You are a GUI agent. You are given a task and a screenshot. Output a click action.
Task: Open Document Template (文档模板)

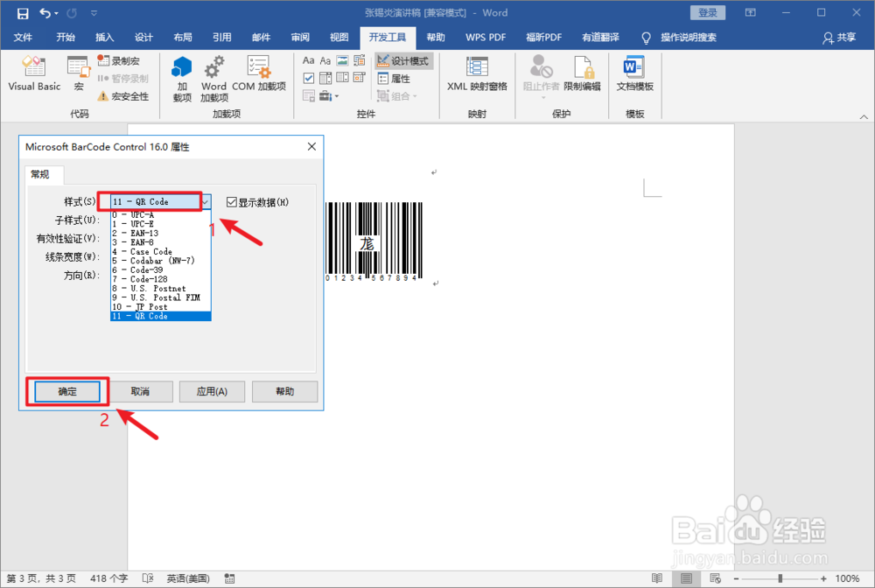[x=634, y=73]
